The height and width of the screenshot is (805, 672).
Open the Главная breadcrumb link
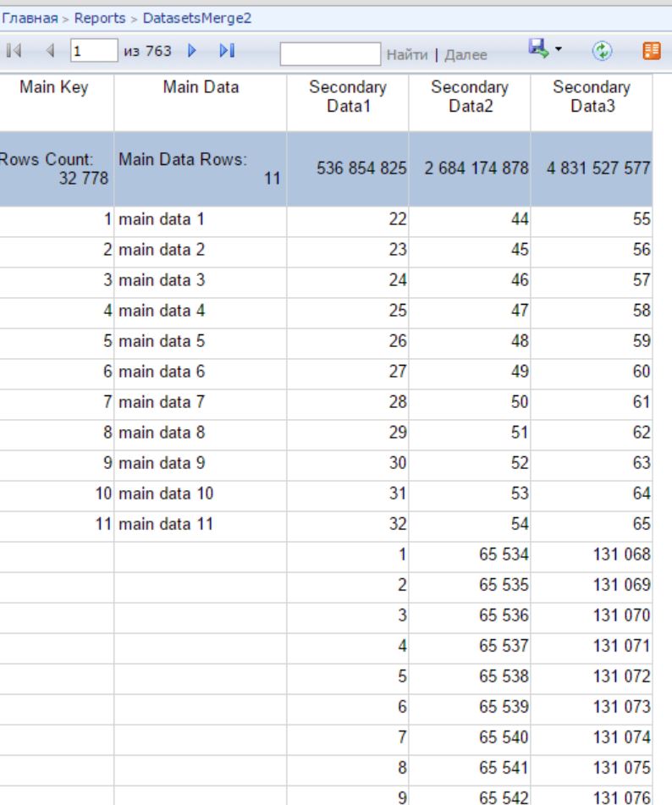30,19
